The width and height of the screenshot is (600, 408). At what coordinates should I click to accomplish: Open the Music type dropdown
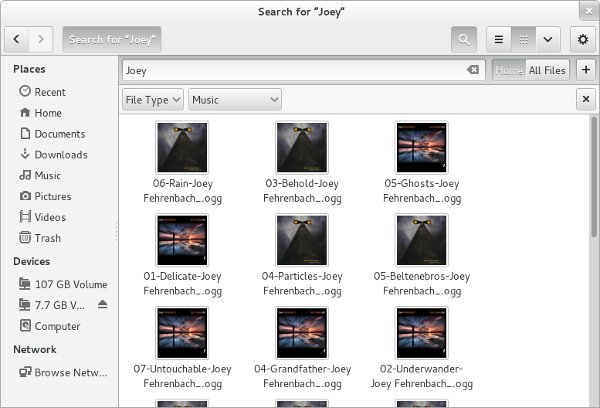(x=235, y=100)
